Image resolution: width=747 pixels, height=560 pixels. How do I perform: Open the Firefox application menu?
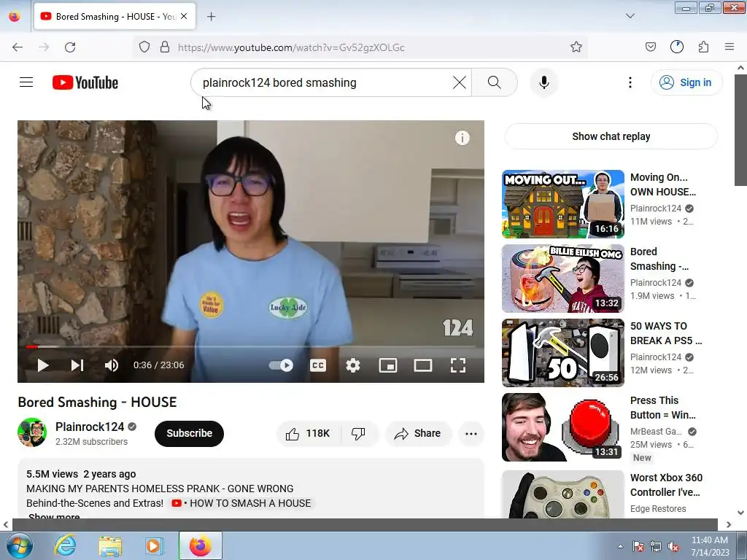click(x=729, y=47)
